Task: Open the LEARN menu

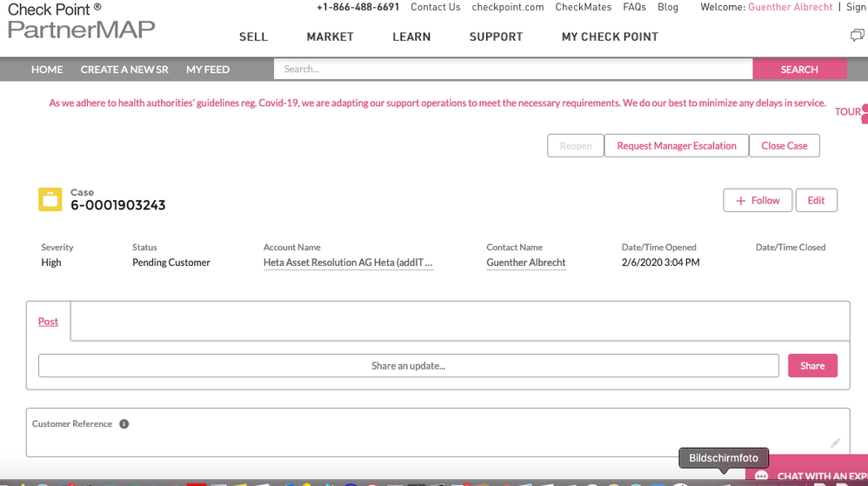Action: point(411,37)
